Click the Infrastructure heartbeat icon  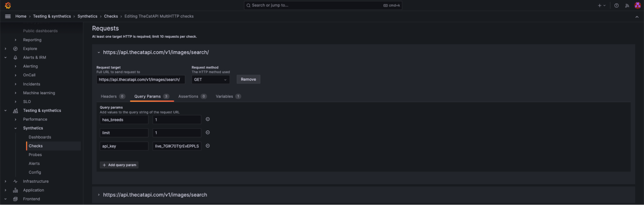pos(15,182)
